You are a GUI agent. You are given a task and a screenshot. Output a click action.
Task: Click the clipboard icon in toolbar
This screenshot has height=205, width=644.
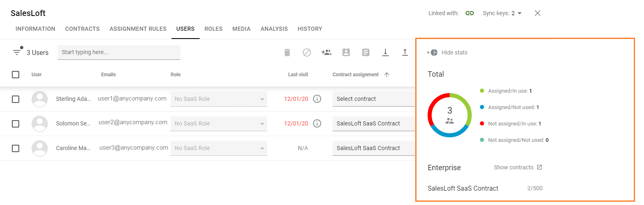[366, 52]
